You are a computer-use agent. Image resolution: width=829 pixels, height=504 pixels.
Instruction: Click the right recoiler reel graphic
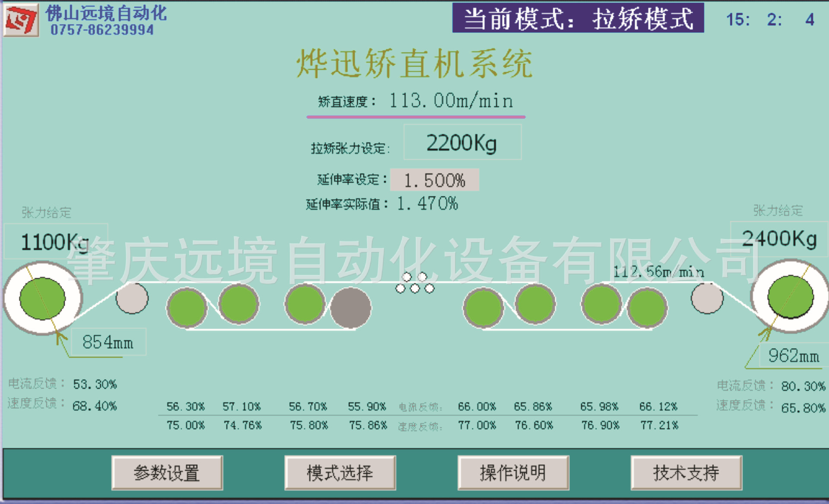pyautogui.click(x=790, y=296)
